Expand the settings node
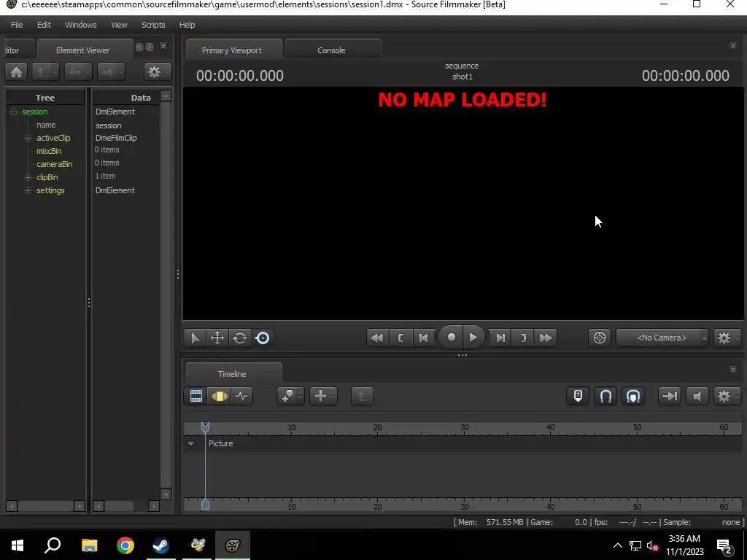 point(28,190)
